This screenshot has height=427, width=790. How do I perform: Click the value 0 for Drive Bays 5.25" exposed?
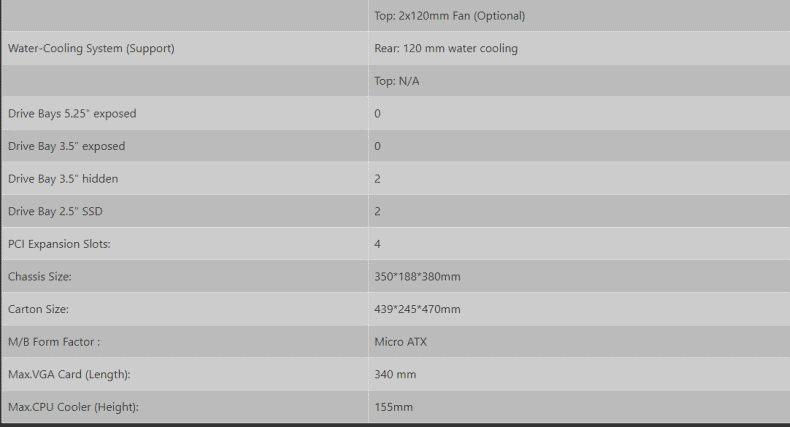pos(378,114)
